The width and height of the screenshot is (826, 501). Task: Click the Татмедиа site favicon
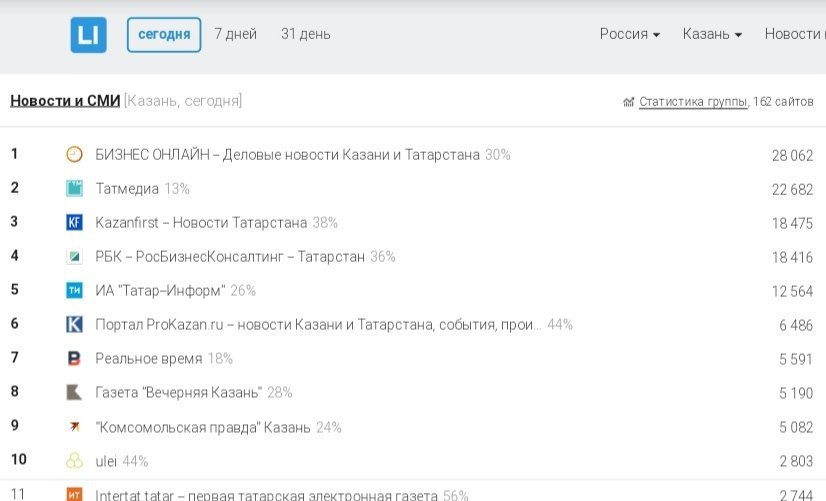(x=74, y=189)
